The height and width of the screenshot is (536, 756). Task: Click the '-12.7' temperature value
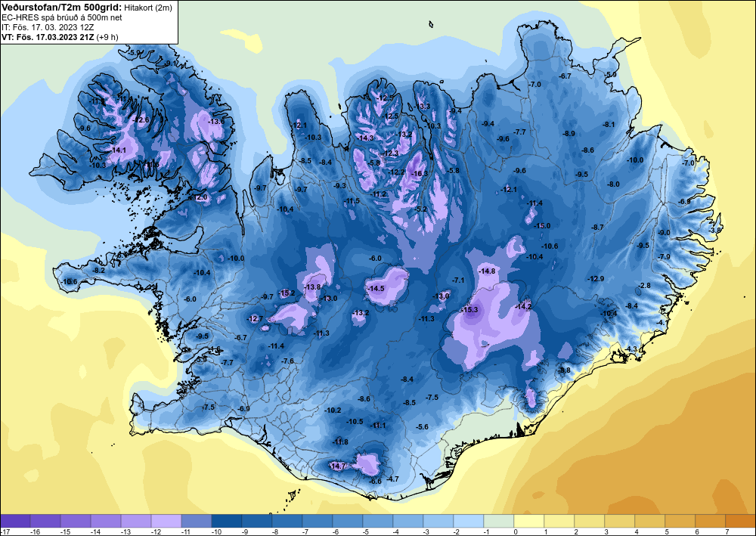point(256,318)
